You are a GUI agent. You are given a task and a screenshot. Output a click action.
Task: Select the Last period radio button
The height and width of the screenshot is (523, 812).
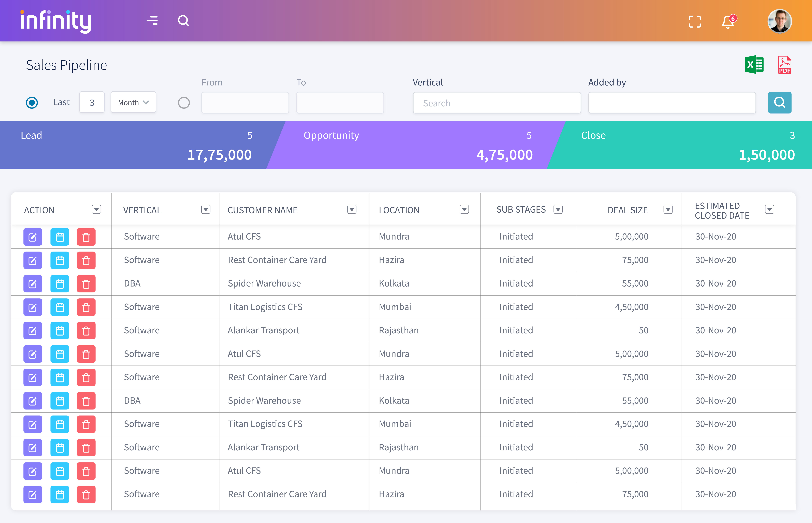coord(32,103)
